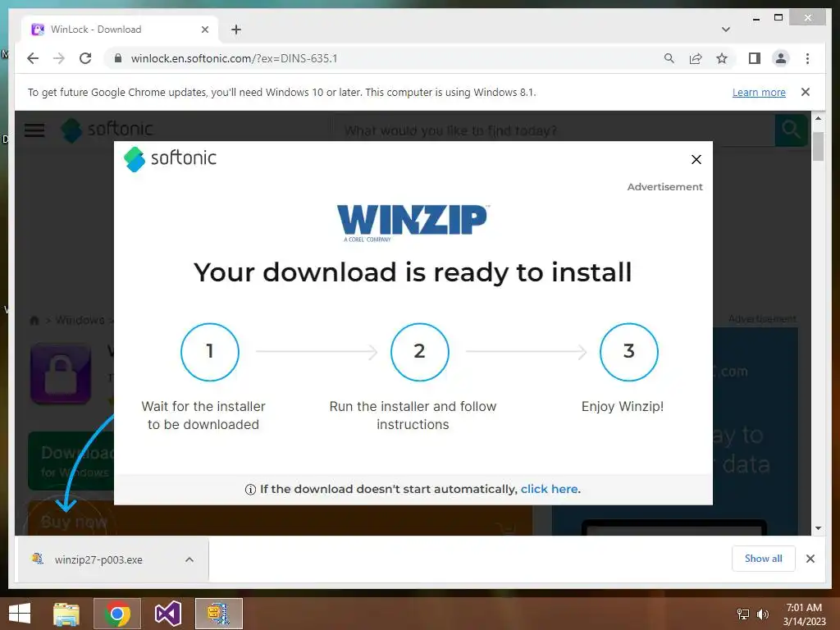The image size is (840, 630).
Task: Click the home breadcrumb icon
Action: pos(34,321)
